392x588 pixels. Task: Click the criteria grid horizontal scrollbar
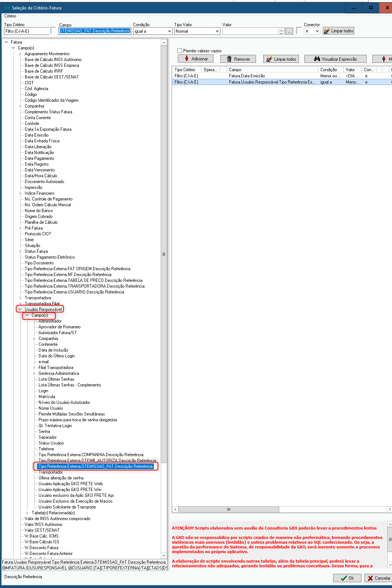coord(229,509)
